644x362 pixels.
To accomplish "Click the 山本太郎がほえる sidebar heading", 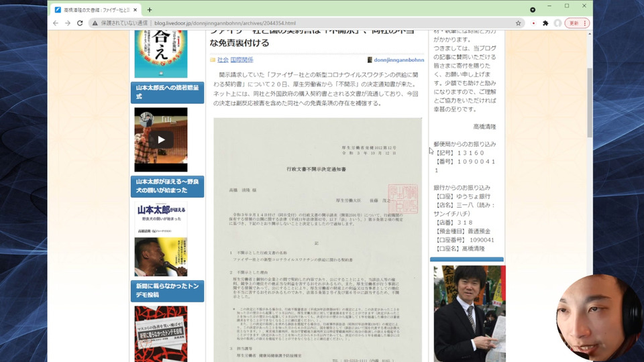I will point(167,186).
